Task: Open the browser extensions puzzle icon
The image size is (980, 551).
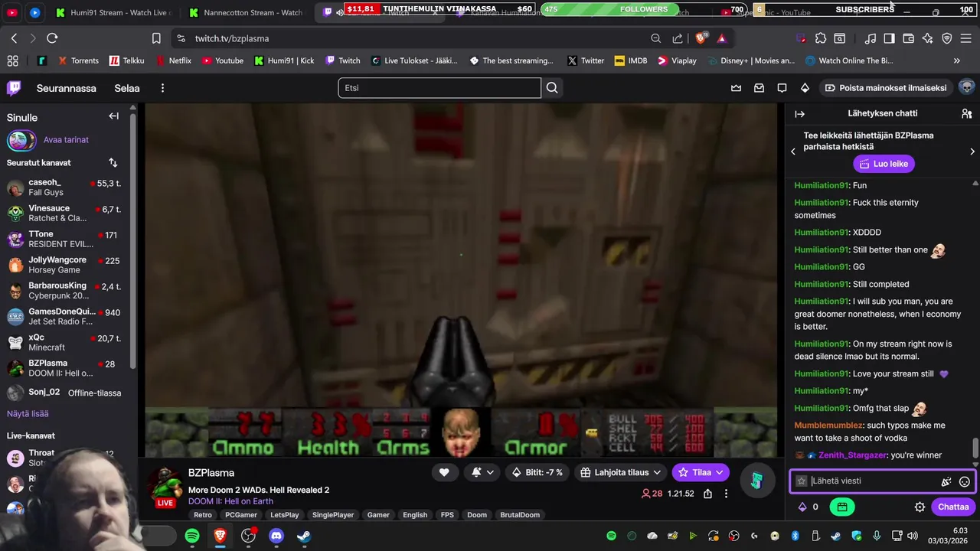Action: pos(821,38)
